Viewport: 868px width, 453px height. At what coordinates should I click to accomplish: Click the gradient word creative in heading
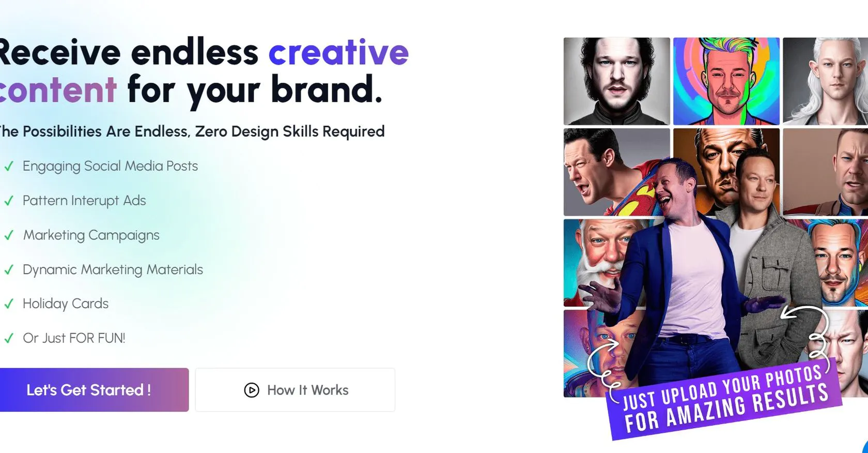point(338,52)
